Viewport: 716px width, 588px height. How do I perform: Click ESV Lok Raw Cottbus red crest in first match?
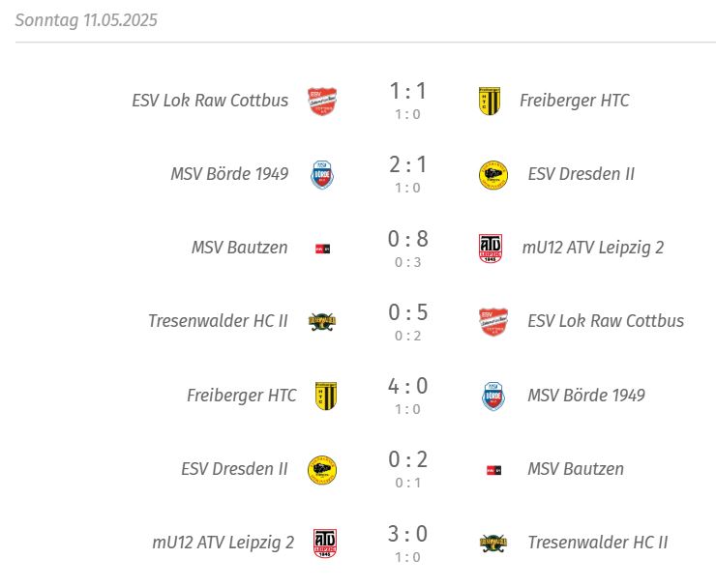(322, 101)
